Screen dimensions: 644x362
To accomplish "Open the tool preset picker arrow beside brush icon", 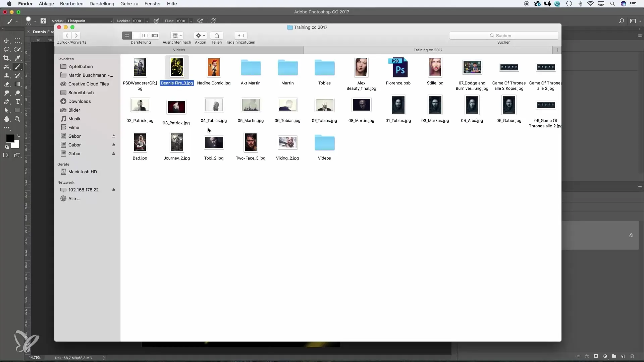I will pos(16,21).
